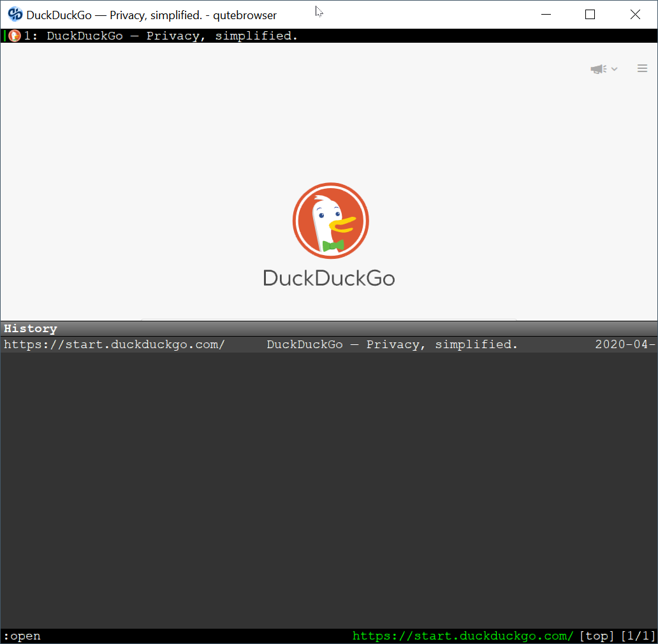The image size is (658, 644).
Task: Click the [top] scroll position indicator
Action: [597, 636]
